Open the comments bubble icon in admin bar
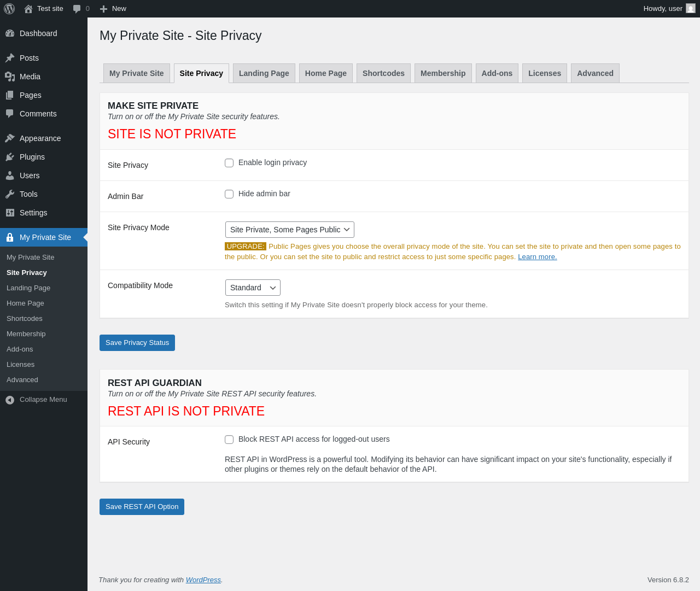 click(x=77, y=9)
